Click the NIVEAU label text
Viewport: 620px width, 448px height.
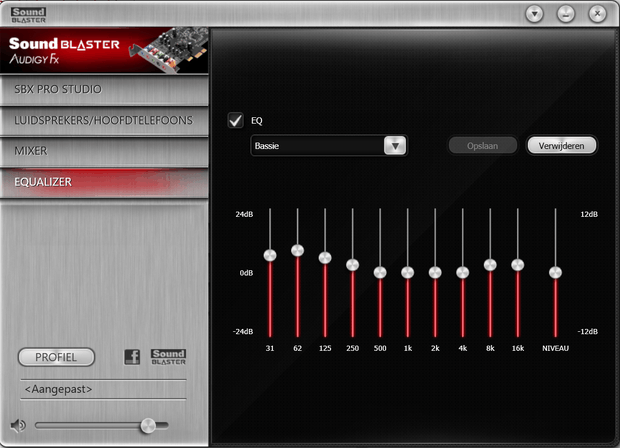coord(555,348)
